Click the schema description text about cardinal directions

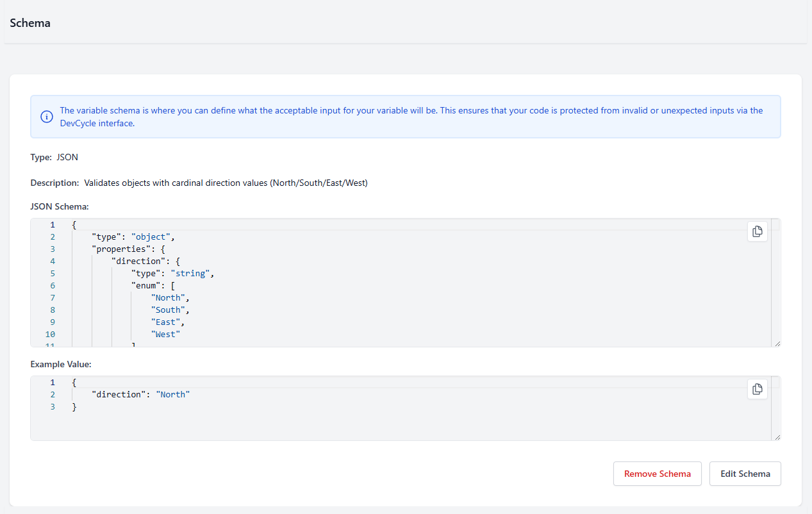[226, 183]
